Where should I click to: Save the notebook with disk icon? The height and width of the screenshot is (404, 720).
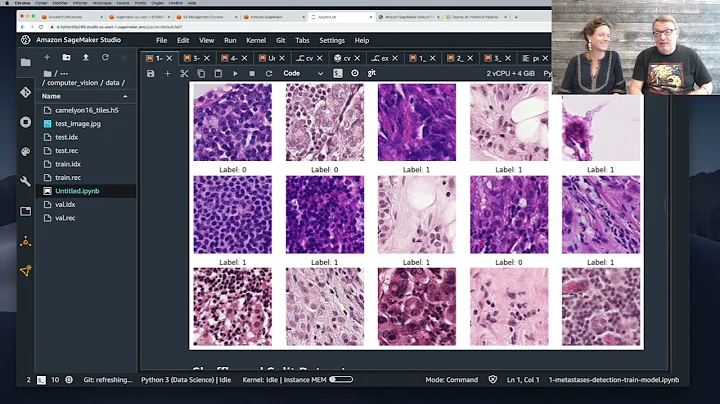coord(150,73)
